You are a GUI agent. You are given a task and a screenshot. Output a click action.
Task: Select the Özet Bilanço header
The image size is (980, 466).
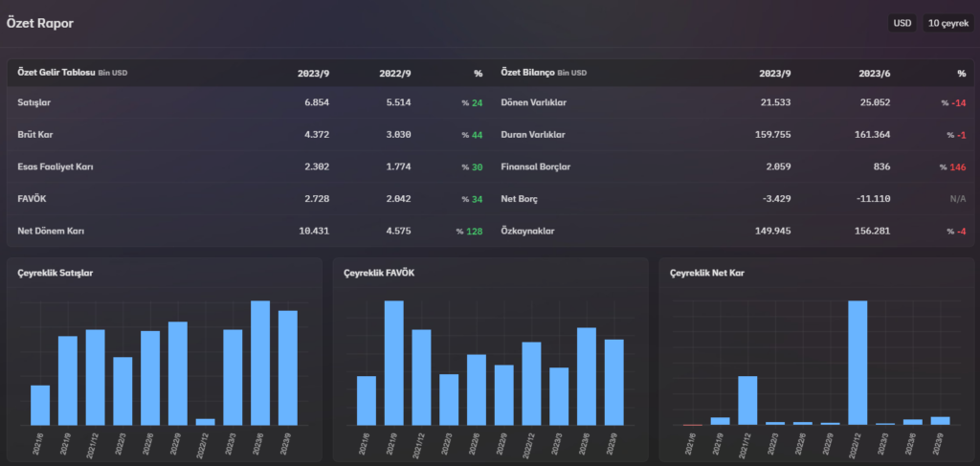pos(528,73)
